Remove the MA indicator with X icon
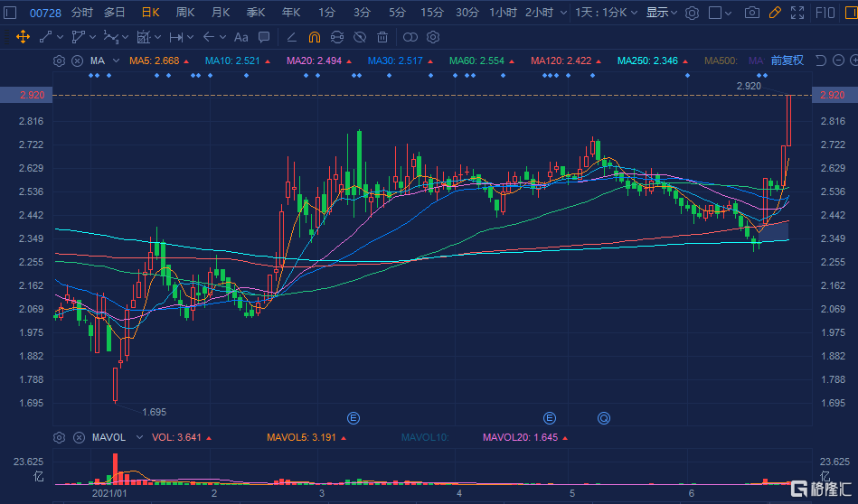The width and height of the screenshot is (858, 504). point(77,61)
